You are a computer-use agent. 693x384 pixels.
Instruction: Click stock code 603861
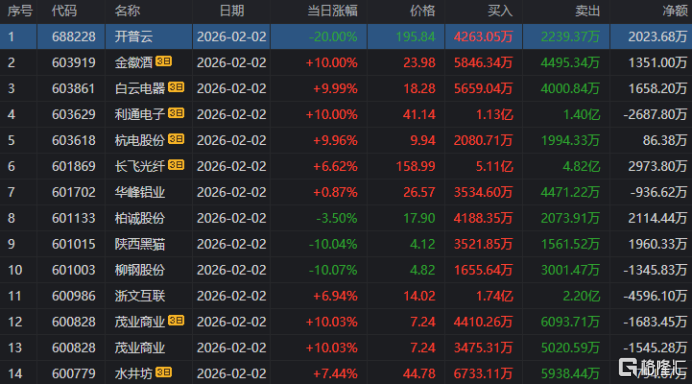click(73, 88)
